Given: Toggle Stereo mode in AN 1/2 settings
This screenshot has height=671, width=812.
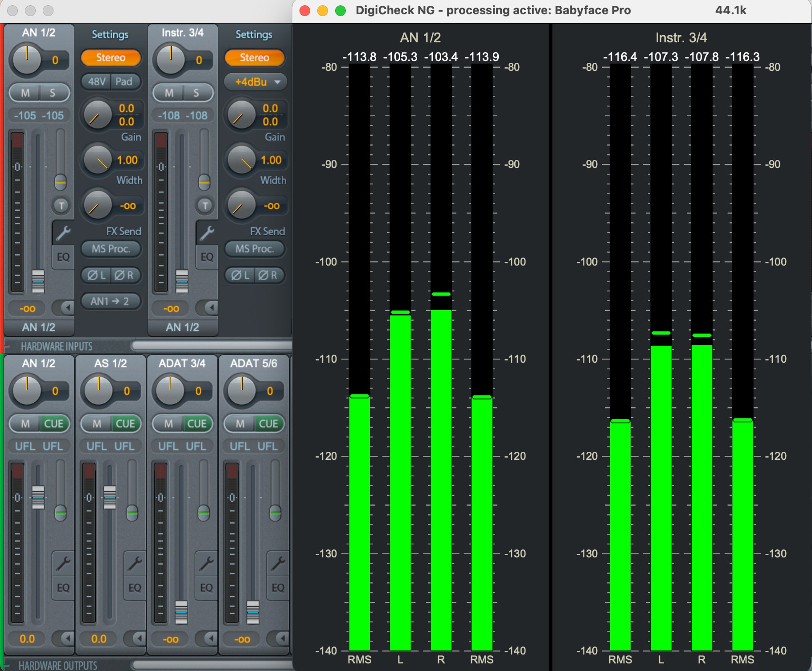Looking at the screenshot, I should [111, 57].
